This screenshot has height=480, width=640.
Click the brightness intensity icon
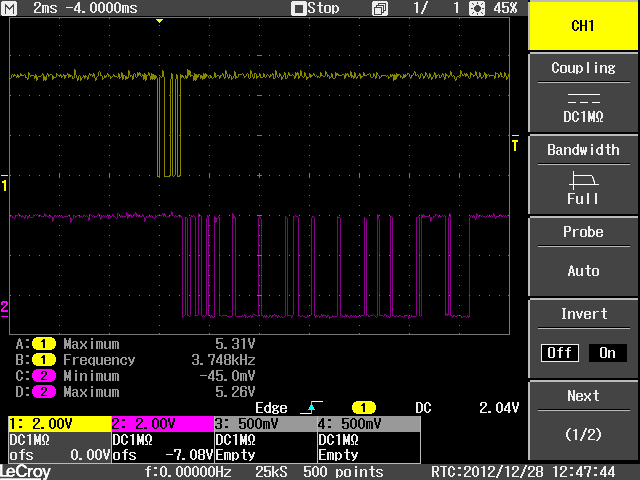(477, 9)
